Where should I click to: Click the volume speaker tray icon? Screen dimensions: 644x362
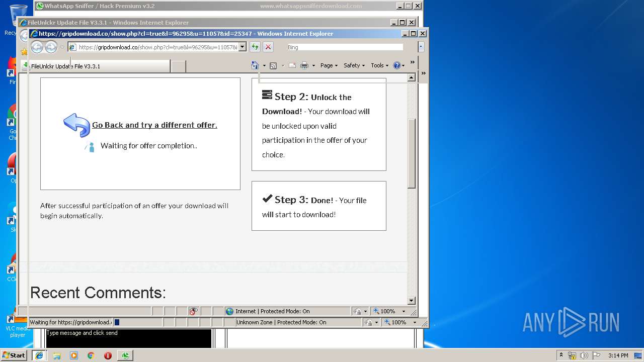pos(584,355)
